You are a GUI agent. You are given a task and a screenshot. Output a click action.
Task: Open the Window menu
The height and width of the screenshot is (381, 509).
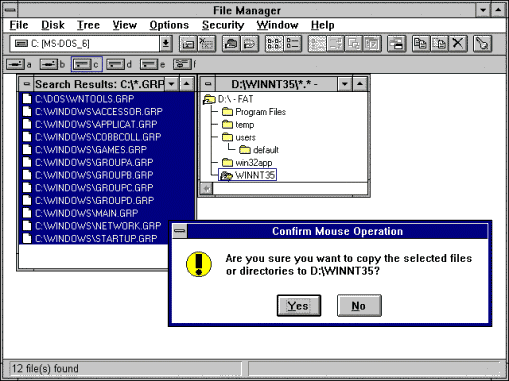pyautogui.click(x=277, y=25)
